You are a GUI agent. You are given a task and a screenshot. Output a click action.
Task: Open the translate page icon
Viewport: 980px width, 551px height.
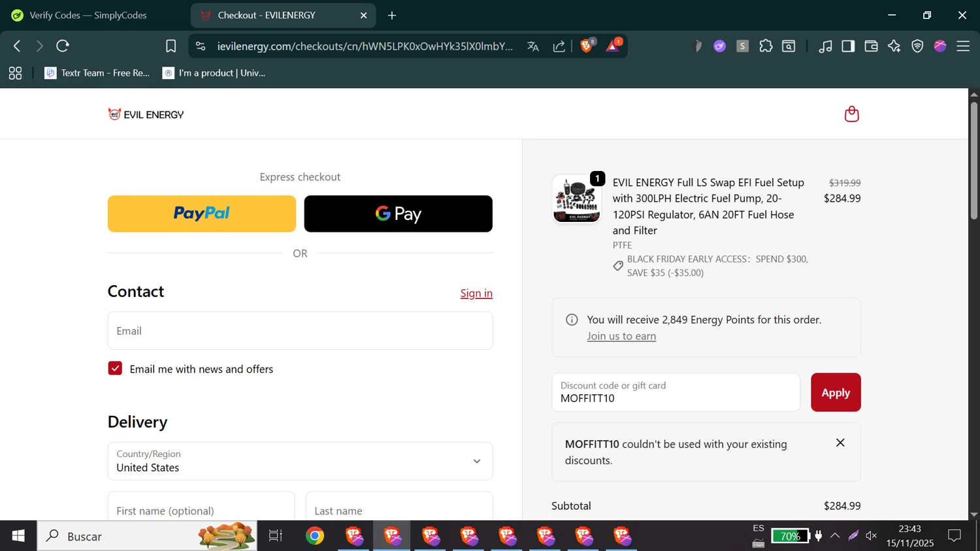point(533,46)
